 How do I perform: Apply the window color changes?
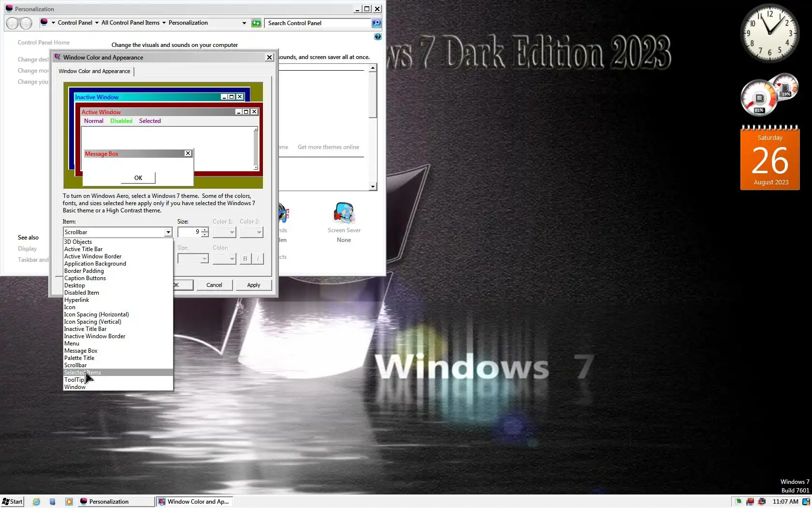(254, 285)
